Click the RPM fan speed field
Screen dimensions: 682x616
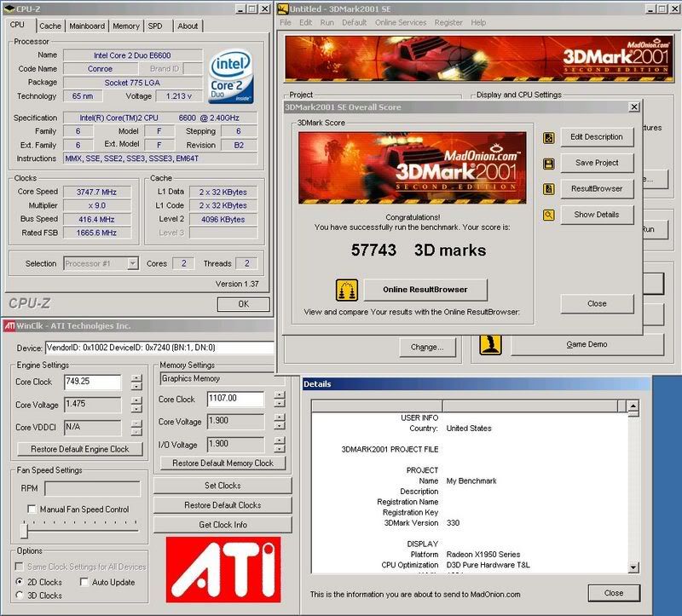(93, 488)
